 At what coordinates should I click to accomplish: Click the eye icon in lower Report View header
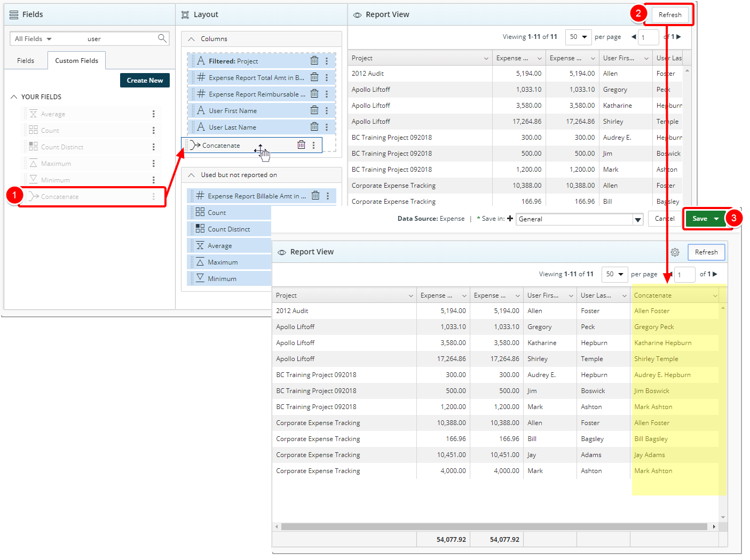(282, 252)
